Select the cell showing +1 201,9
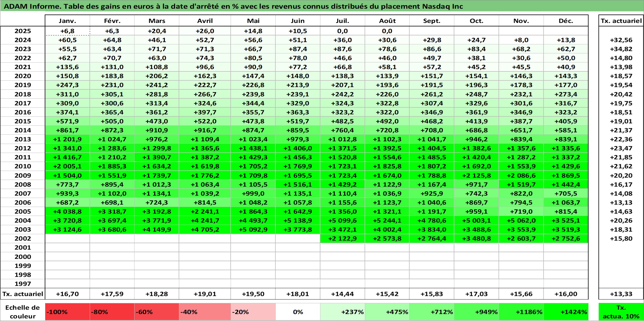 (67, 139)
